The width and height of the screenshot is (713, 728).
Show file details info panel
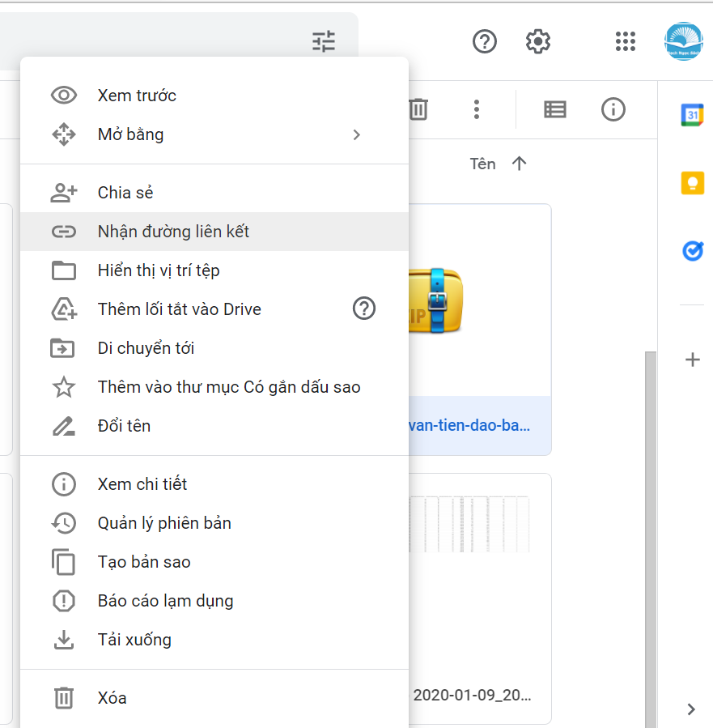click(613, 109)
